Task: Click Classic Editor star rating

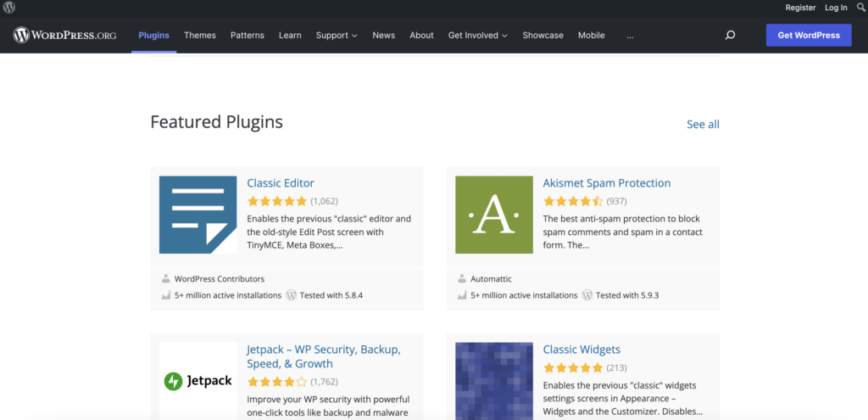Action: 276,201
